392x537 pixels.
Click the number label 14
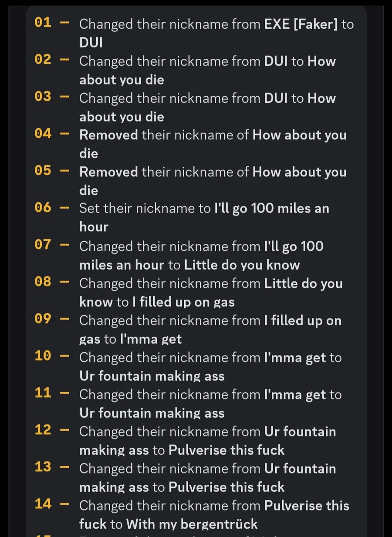tap(43, 504)
